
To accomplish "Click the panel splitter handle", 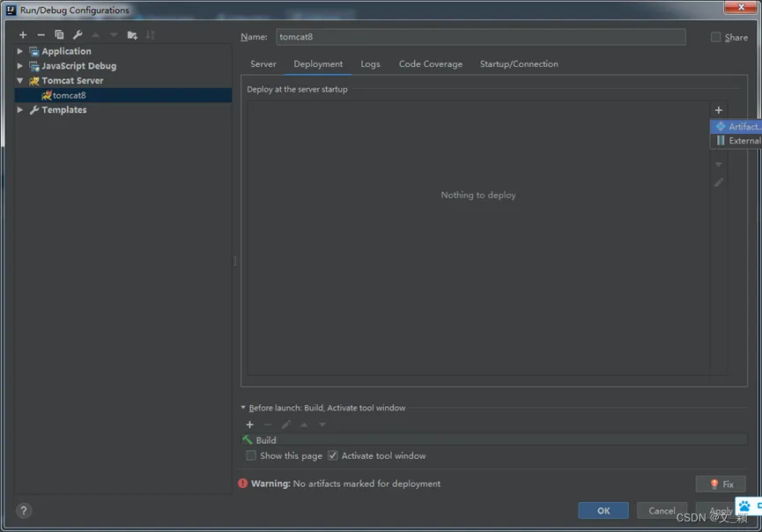I will tap(235, 262).
